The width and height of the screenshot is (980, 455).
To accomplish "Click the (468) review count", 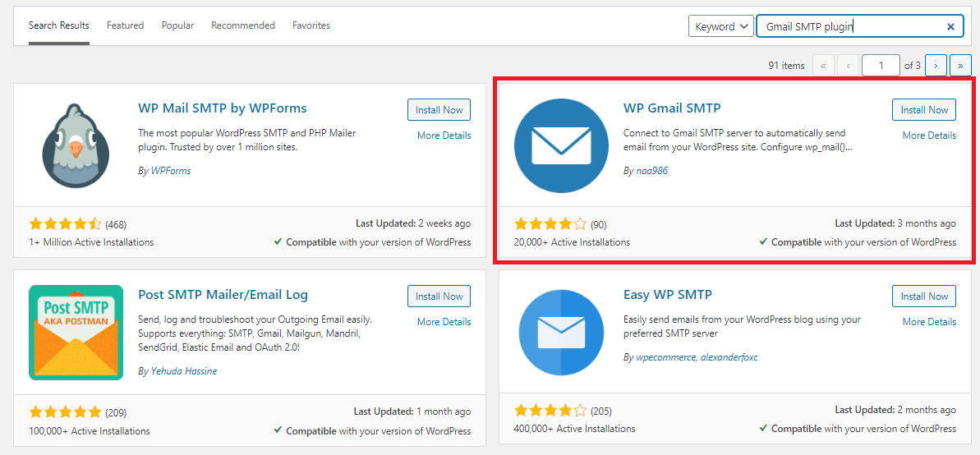I will (x=116, y=224).
